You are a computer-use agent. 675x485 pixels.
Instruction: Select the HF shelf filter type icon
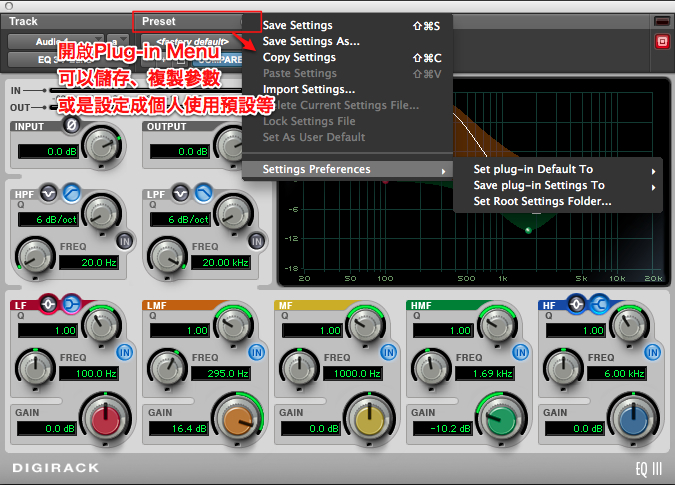[x=600, y=304]
